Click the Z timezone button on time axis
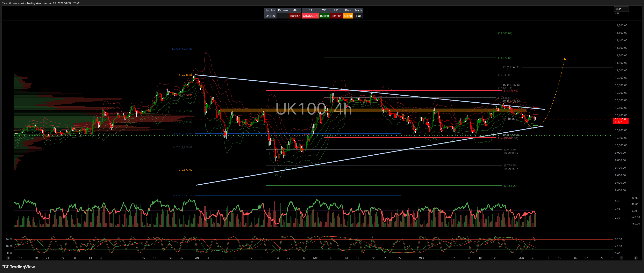This screenshot has height=273, width=644. point(8,258)
